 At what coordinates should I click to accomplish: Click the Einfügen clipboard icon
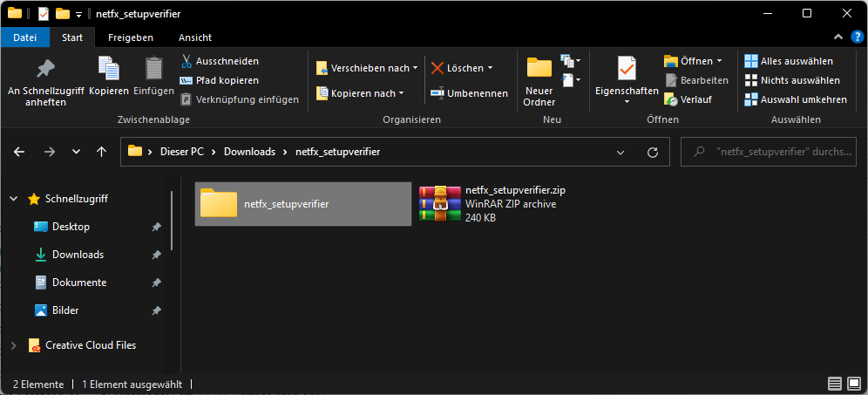tap(153, 69)
